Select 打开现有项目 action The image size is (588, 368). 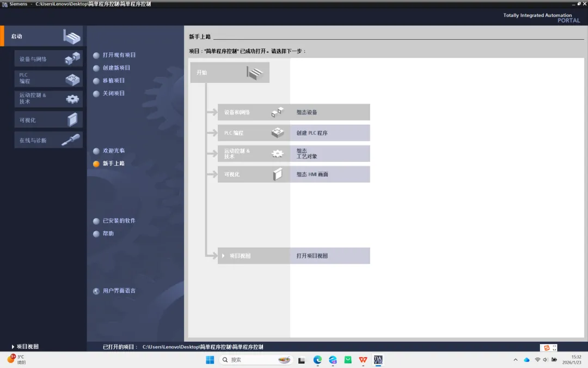coord(115,55)
